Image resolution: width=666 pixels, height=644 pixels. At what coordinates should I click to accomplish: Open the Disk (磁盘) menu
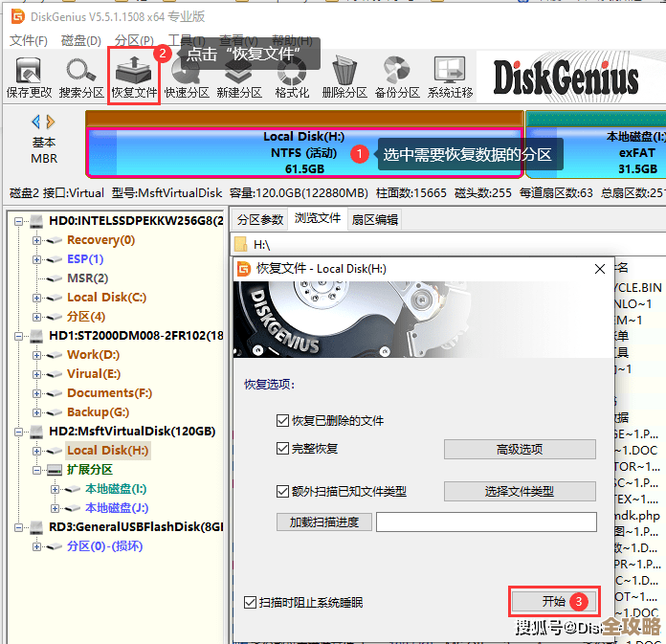pyautogui.click(x=81, y=41)
